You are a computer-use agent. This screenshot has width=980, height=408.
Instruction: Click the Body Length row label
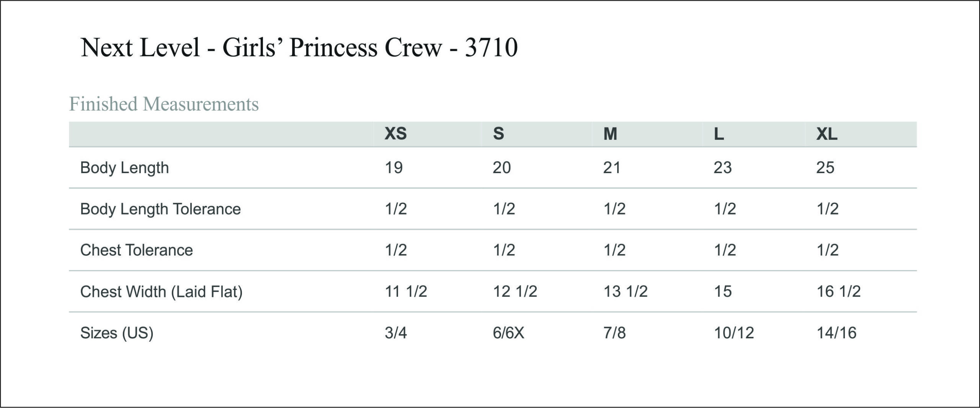124,168
